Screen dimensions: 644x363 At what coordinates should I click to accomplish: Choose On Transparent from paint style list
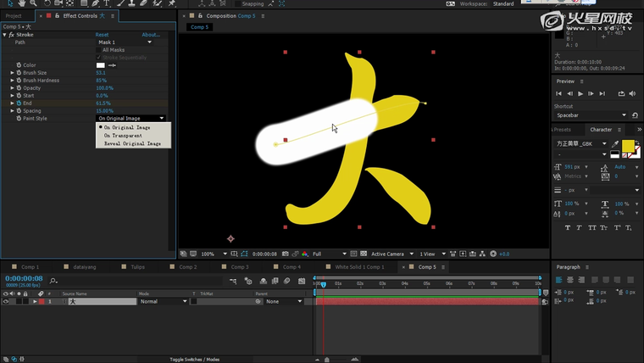[x=123, y=136]
